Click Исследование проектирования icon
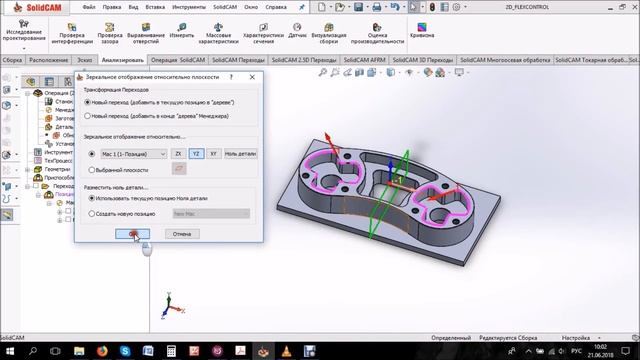640x360 pixels. click(24, 24)
